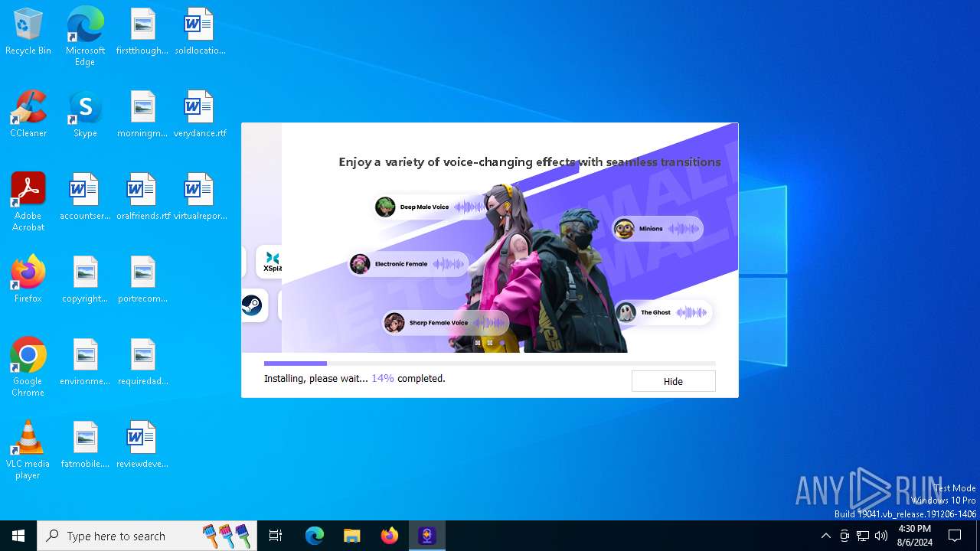Select virtualrepor... document
The height and width of the screenshot is (551, 980).
(200, 197)
